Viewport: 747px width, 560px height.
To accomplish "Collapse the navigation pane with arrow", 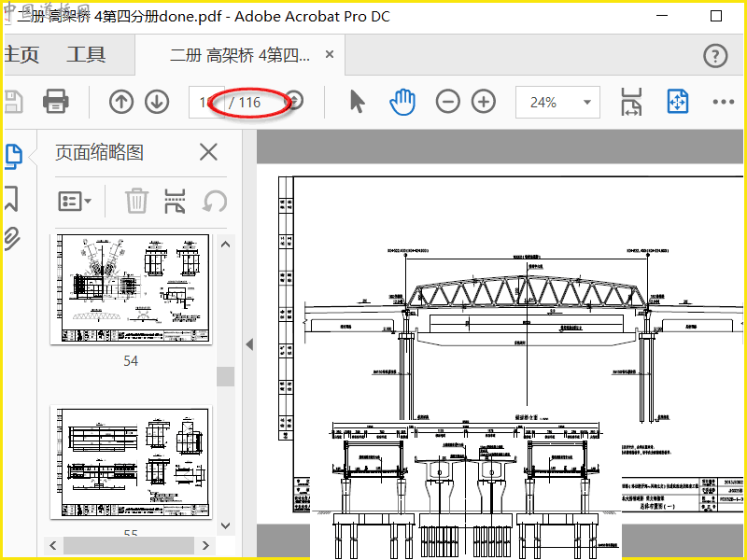I will coord(249,344).
